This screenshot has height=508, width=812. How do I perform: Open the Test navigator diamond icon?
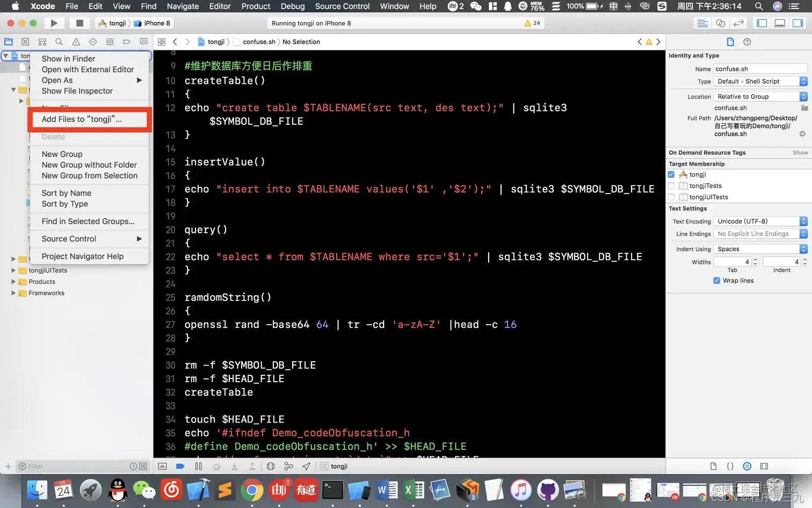[93, 42]
